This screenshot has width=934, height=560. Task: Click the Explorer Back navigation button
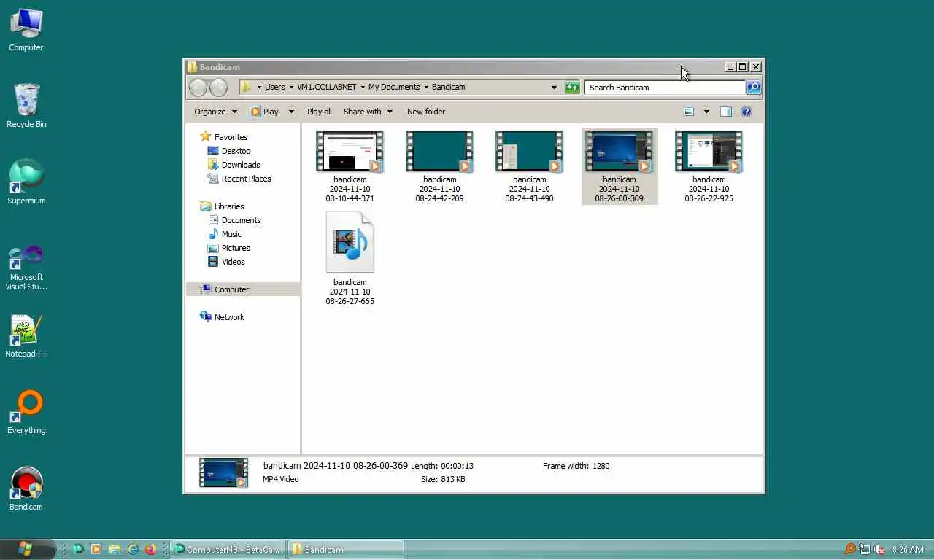point(198,87)
